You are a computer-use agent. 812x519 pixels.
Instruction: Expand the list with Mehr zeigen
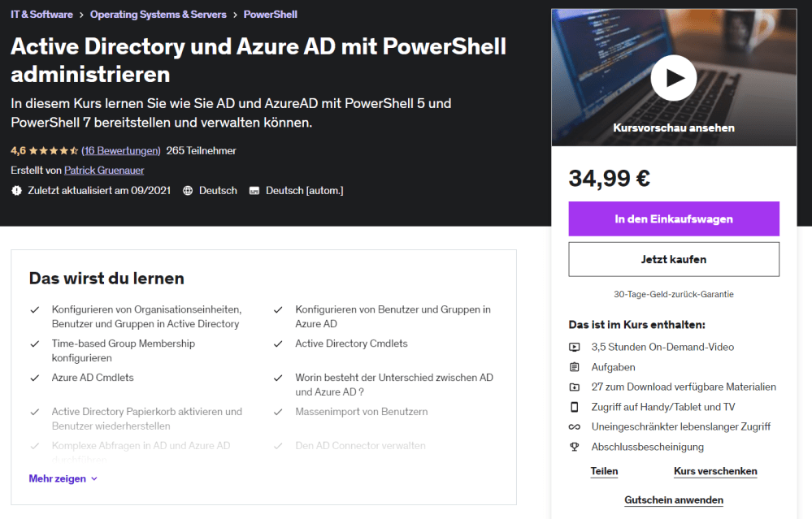tap(63, 479)
